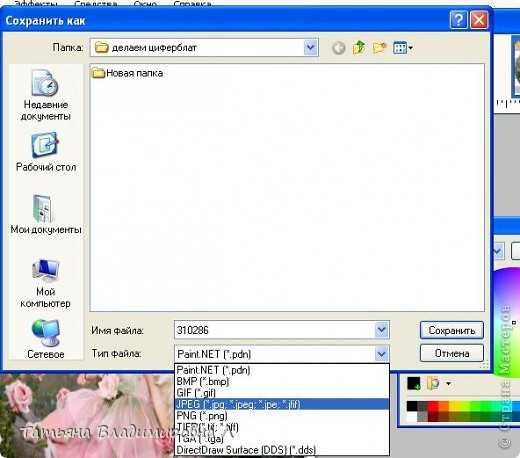Open the Views menu icon
The height and width of the screenshot is (458, 520).
click(403, 48)
